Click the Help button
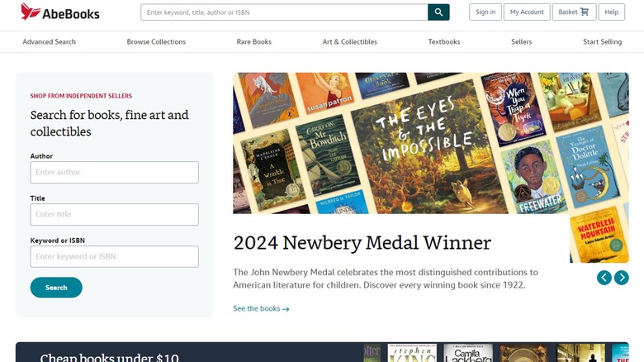Image resolution: width=644 pixels, height=362 pixels. click(611, 12)
